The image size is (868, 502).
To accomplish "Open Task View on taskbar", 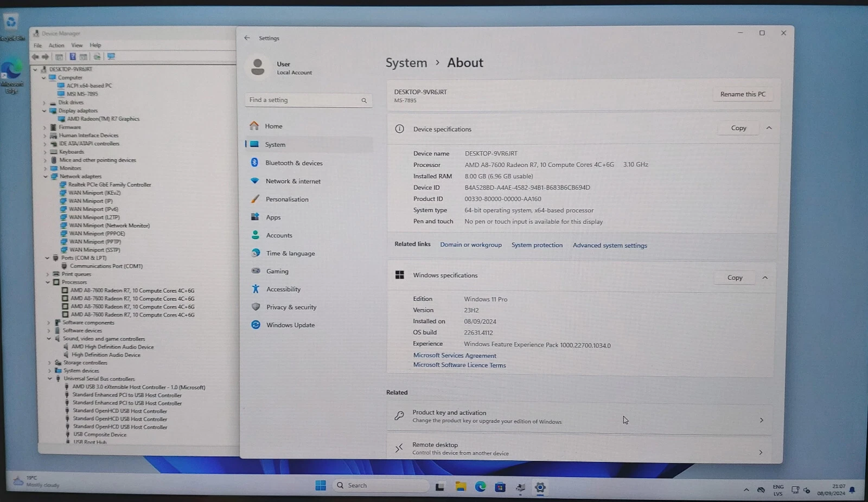I will coord(440,486).
